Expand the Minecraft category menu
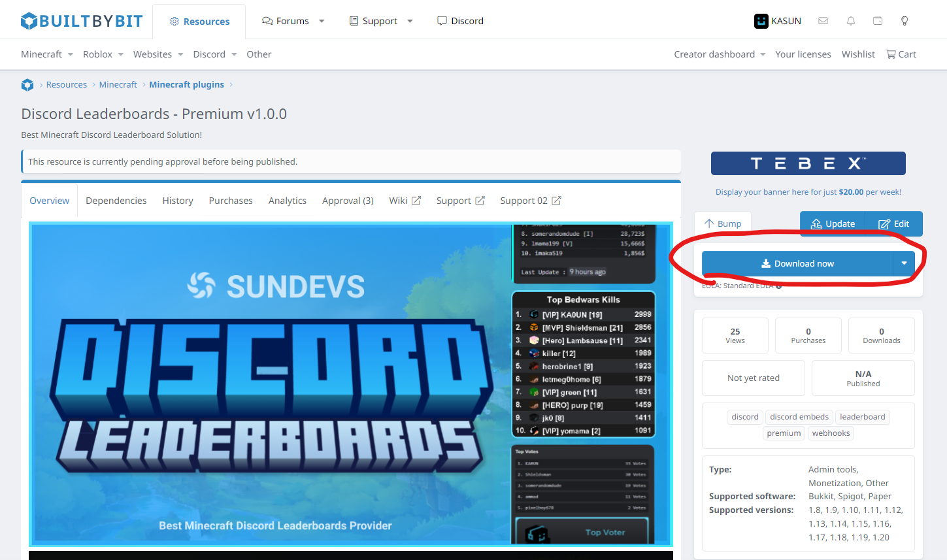947x560 pixels. [47, 54]
